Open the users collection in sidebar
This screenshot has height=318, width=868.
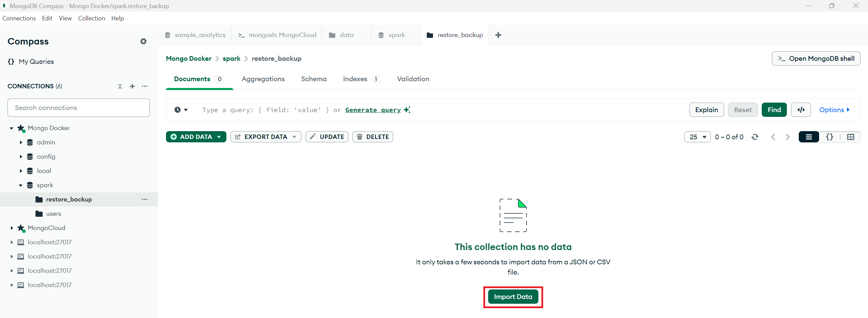53,214
